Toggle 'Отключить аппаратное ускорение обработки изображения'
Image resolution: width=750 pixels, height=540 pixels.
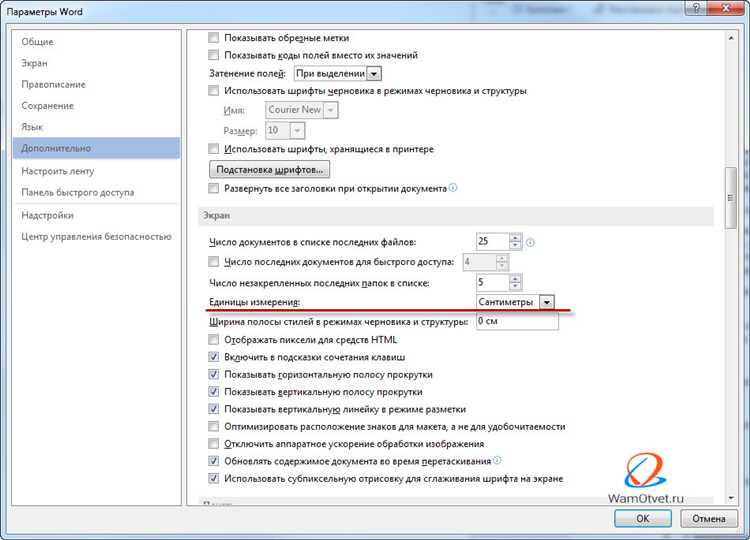point(213,444)
